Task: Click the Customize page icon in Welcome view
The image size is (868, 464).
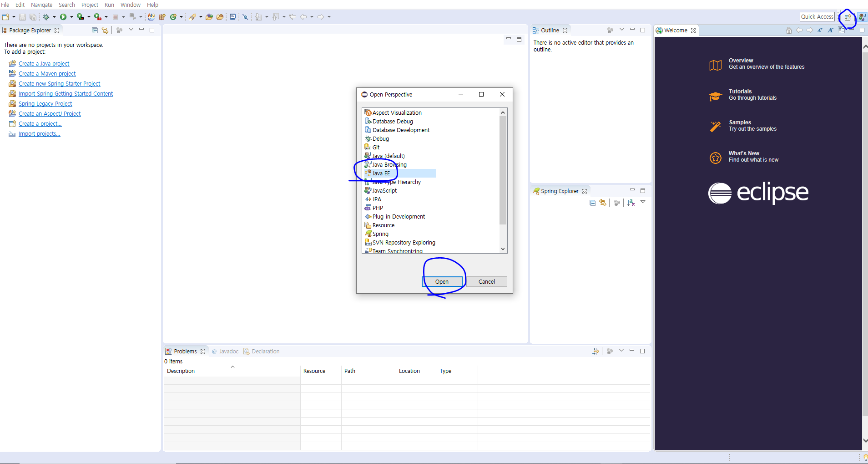Action: tap(842, 31)
